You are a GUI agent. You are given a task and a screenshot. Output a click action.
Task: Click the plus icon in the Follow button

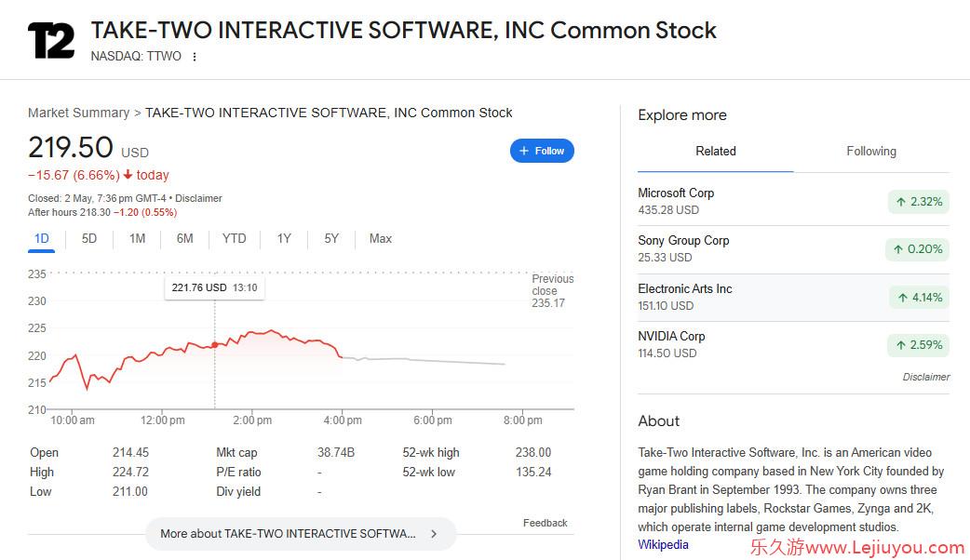click(x=524, y=151)
